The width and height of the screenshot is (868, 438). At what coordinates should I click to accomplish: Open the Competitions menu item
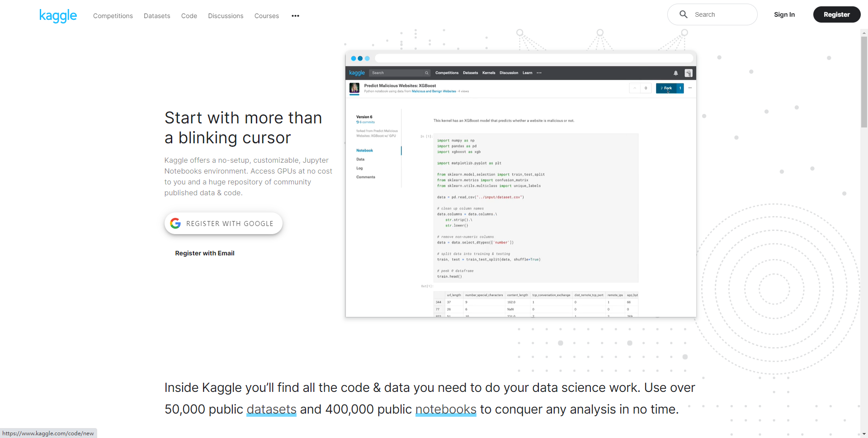coord(113,16)
